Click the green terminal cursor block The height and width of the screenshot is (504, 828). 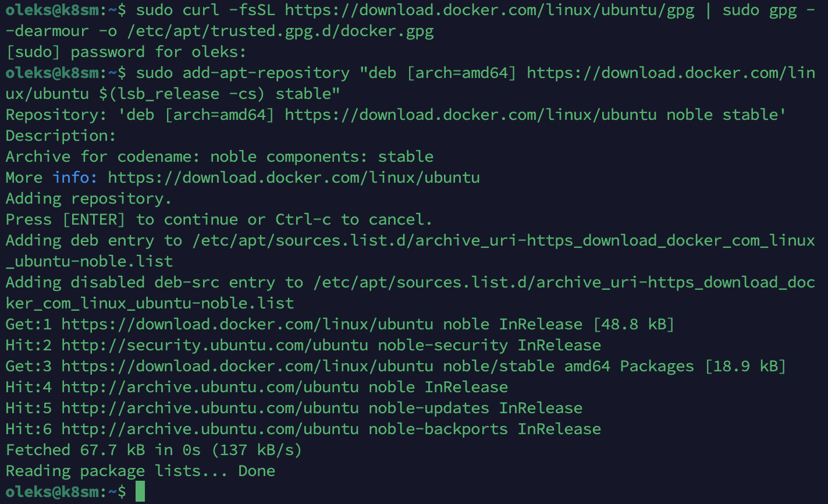[x=140, y=492]
